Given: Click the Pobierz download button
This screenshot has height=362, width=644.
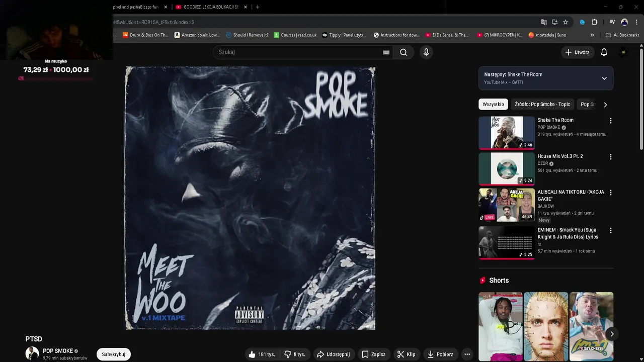Looking at the screenshot, I should pyautogui.click(x=440, y=354).
